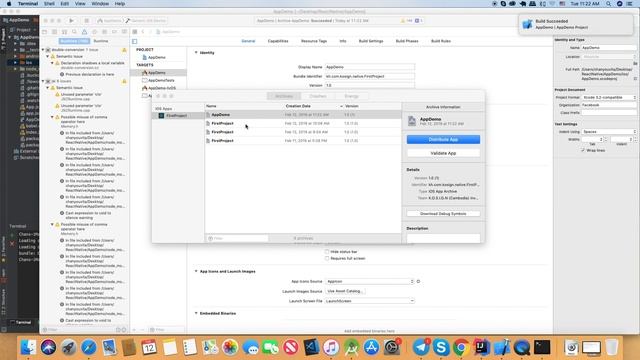Click the Run (play) button in Xcode toolbar
Image resolution: width=640 pixels, height=360 pixels.
pyautogui.click(x=71, y=20)
